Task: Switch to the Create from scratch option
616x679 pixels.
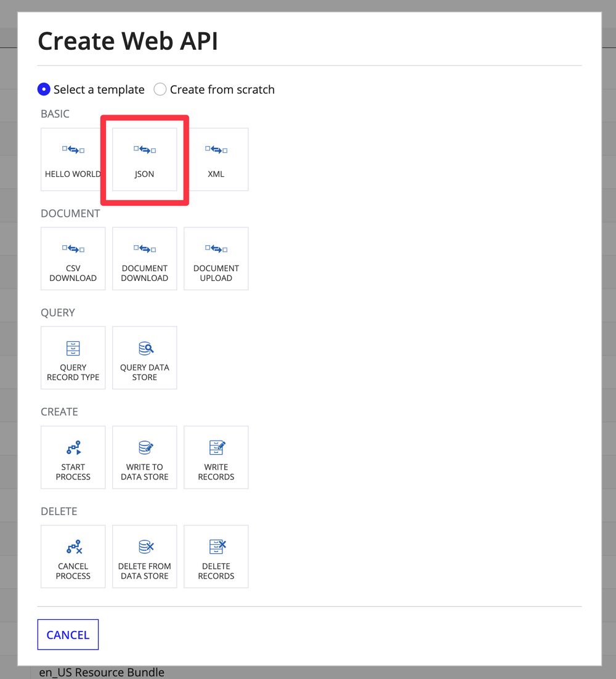Action: tap(160, 89)
